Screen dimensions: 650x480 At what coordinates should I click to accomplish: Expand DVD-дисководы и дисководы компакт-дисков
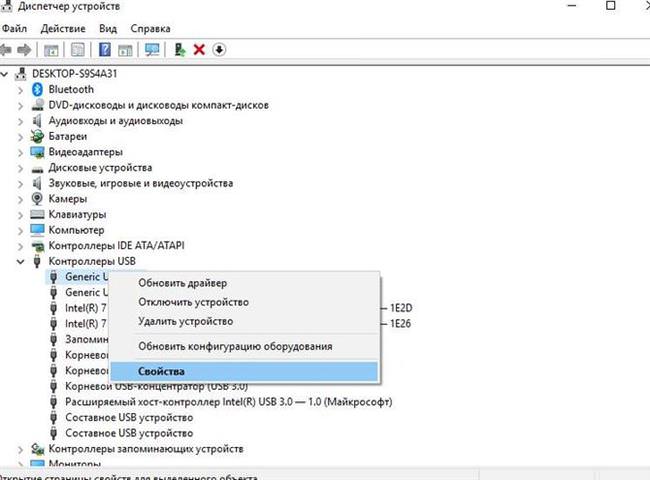pyautogui.click(x=20, y=105)
